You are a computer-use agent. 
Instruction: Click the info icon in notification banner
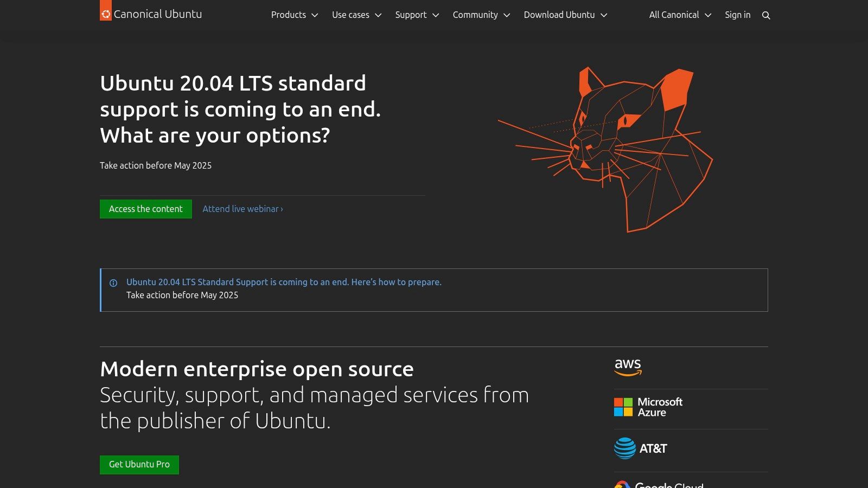click(x=113, y=283)
